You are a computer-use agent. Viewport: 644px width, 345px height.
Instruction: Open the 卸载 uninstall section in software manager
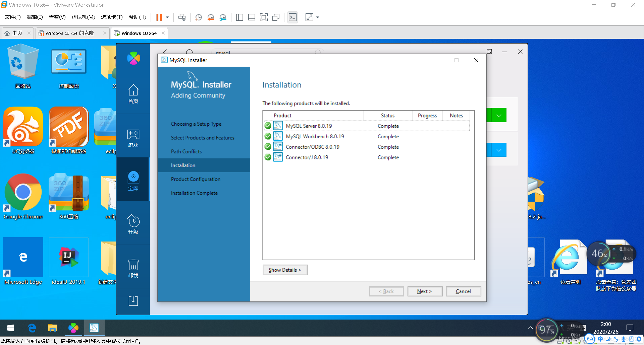pyautogui.click(x=133, y=268)
